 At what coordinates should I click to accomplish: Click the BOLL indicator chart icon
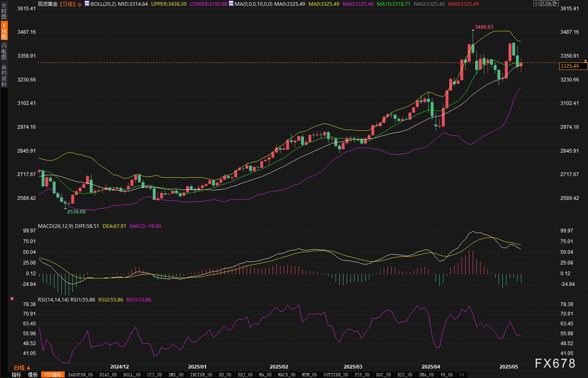point(87,4)
